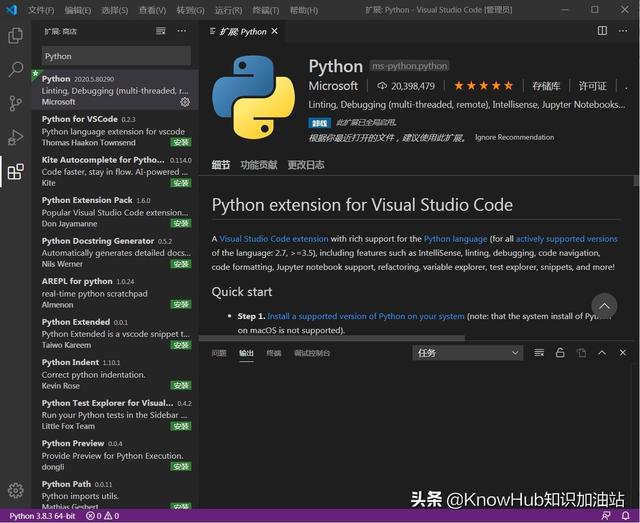Close the 扩展 Python editor tab

pos(275,31)
